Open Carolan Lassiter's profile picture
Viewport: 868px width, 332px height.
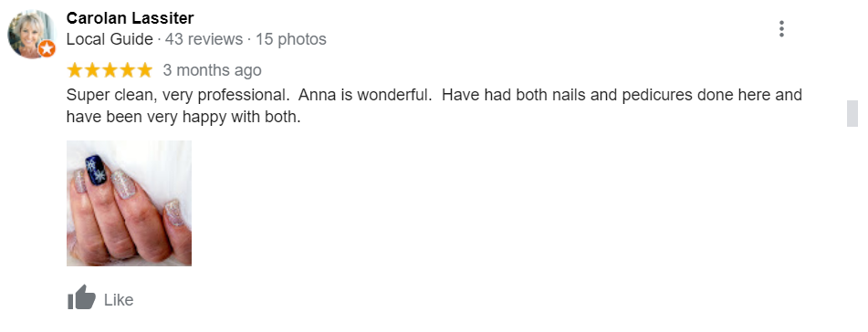(31, 33)
